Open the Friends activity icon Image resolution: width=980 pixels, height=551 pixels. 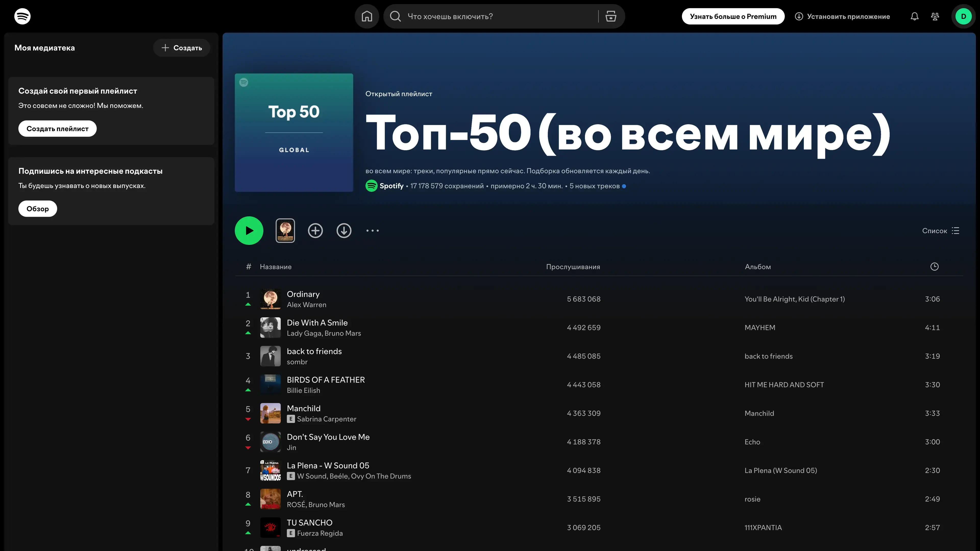tap(935, 16)
